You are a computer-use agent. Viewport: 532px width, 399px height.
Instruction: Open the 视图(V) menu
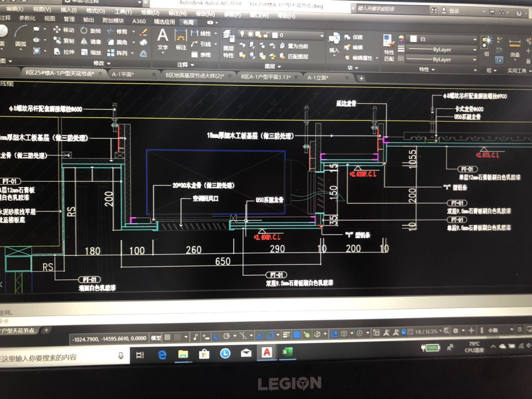point(42,9)
